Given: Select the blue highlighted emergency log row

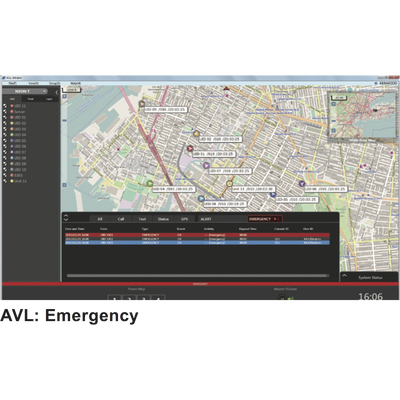Looking at the screenshot, I should tap(197, 243).
